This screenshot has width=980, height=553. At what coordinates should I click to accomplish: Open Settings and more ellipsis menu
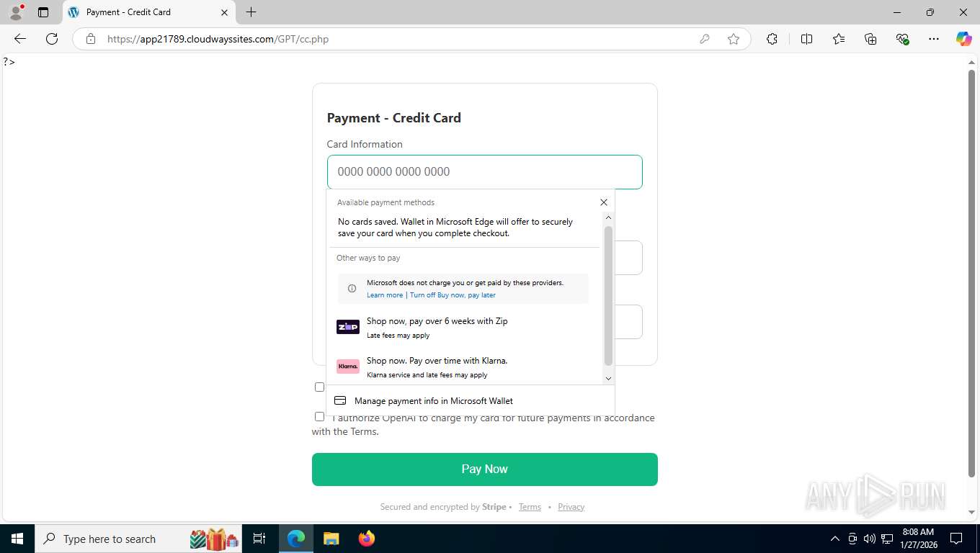coord(934,39)
